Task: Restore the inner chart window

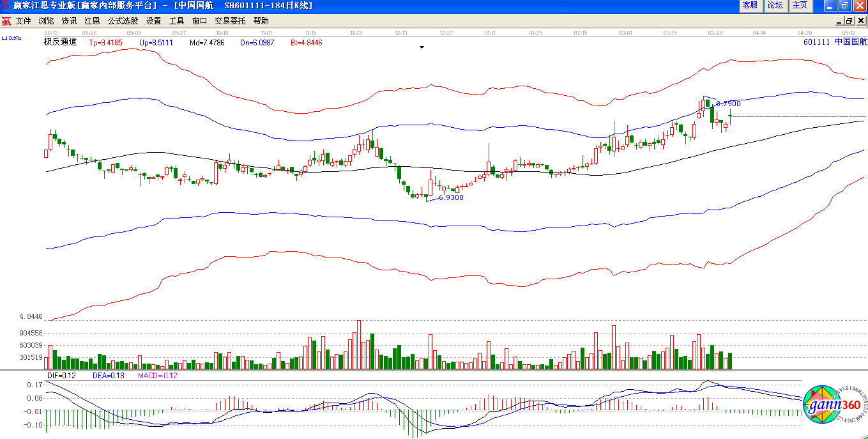Action: [x=849, y=21]
